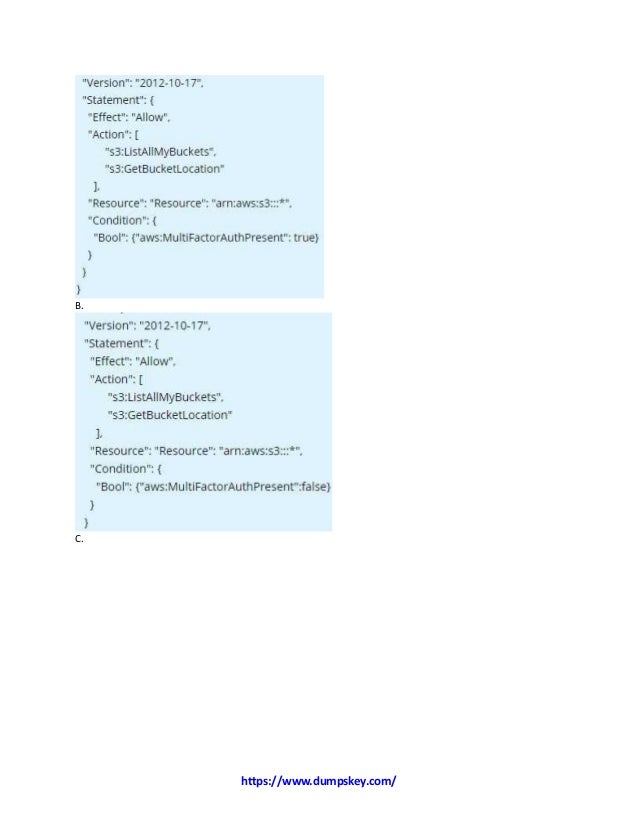Click the Action line in the block above B
This screenshot has height=826, width=638.
pyautogui.click(x=113, y=134)
